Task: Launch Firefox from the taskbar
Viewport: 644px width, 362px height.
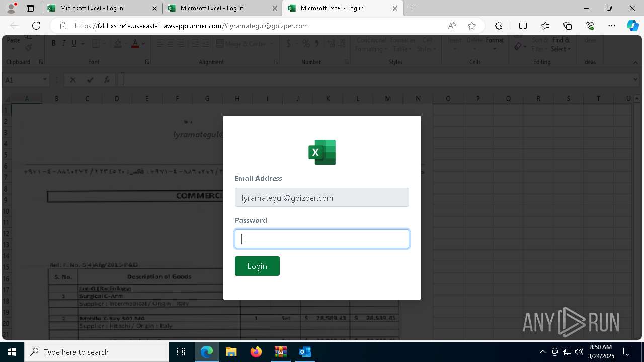Action: pyautogui.click(x=256, y=352)
